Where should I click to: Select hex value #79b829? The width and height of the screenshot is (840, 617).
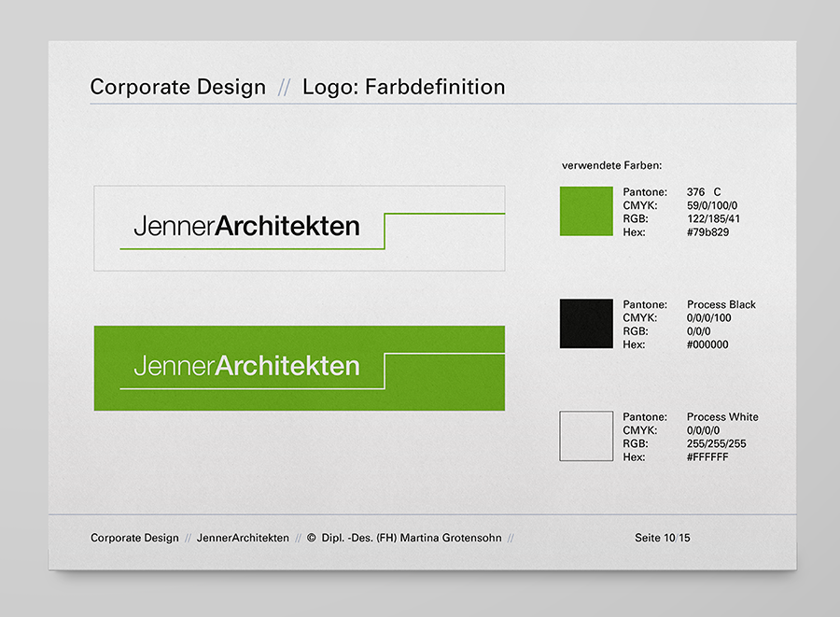pyautogui.click(x=707, y=232)
